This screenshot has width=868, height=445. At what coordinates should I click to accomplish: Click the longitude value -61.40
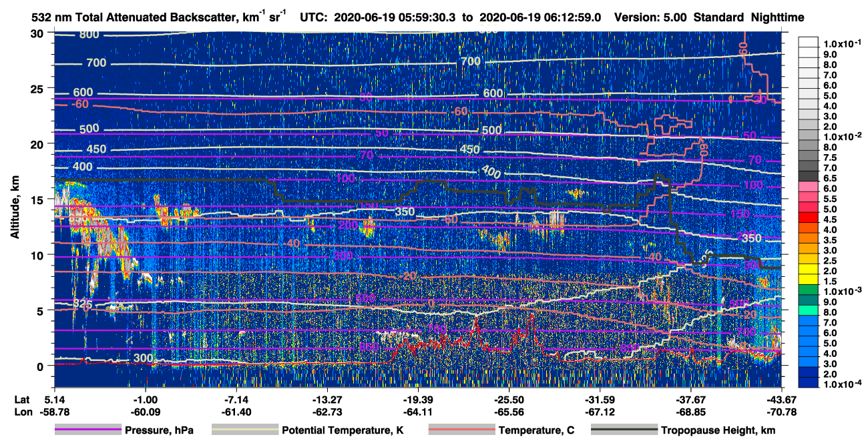pyautogui.click(x=236, y=412)
